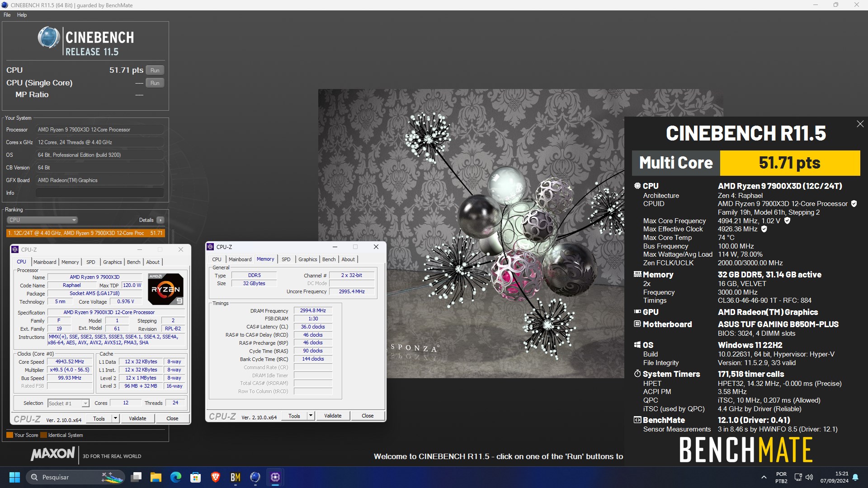The image size is (868, 488).
Task: Click the CPUID verified shield icon
Action: (x=854, y=204)
